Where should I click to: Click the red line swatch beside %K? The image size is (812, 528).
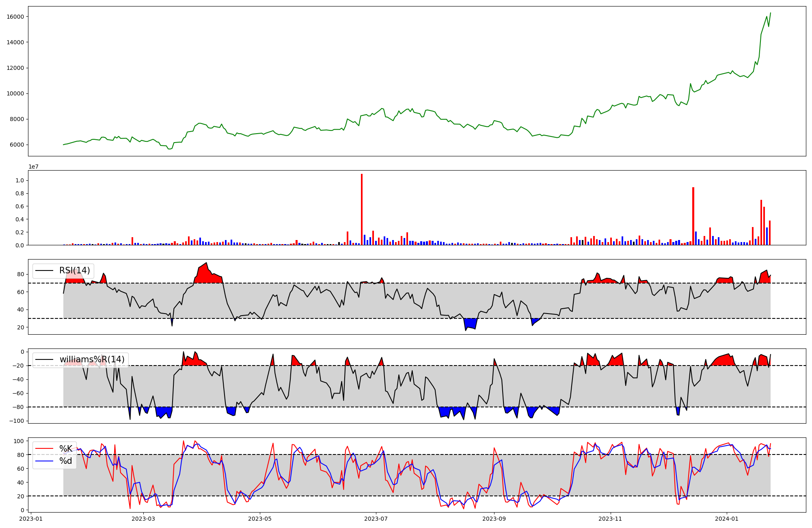[x=45, y=449]
